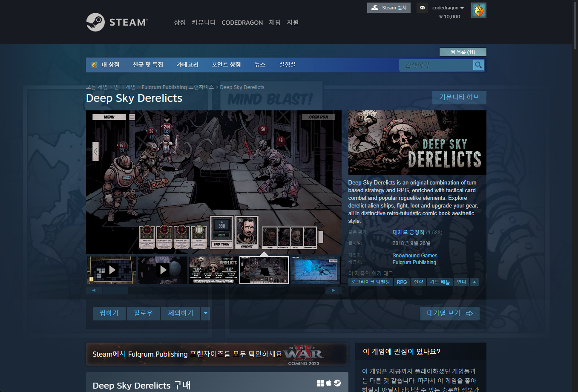Click the 2018년 9월 26일 release date text

pyautogui.click(x=411, y=243)
